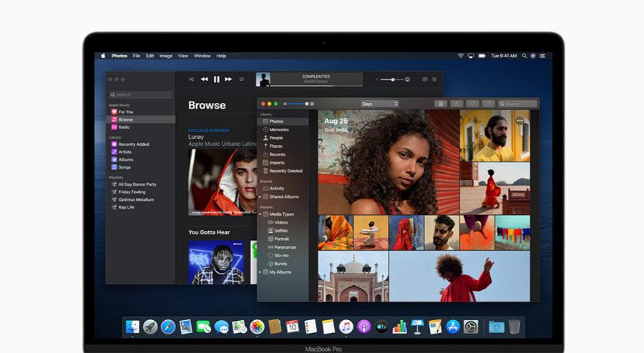Open the Optimus Metallum playlist
Screen dimensions: 644x353
click(140, 199)
